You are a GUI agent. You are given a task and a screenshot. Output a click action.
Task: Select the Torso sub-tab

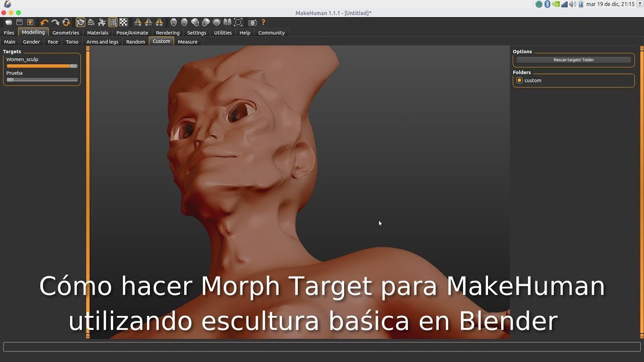tap(72, 42)
